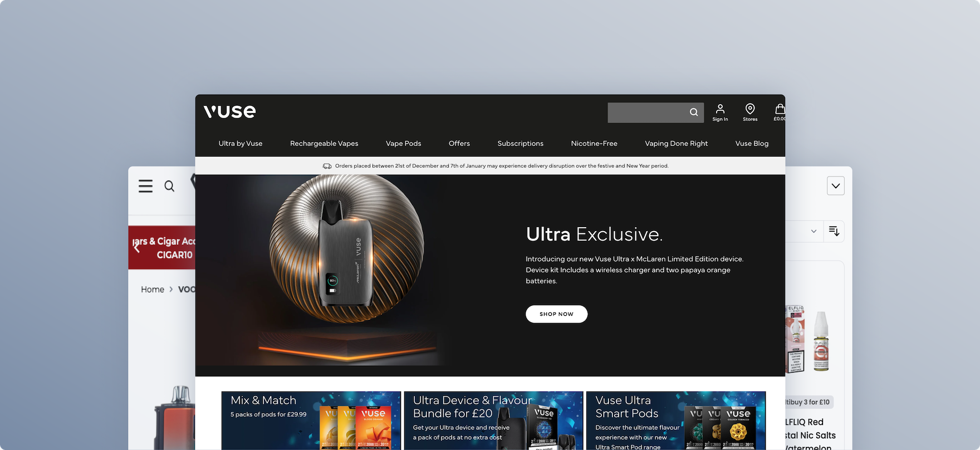Screen dimensions: 980x450
Task: Click CIGAR10 promo text in left window
Action: tap(174, 255)
